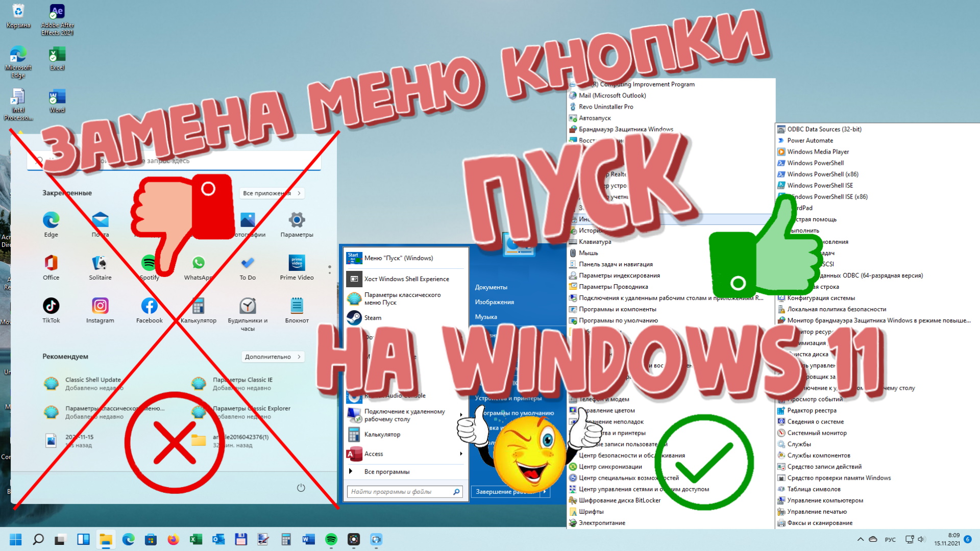Launch Spotify from the taskbar

[x=331, y=539]
